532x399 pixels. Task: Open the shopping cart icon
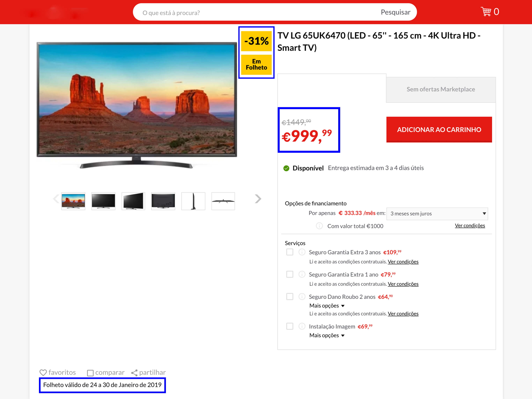pyautogui.click(x=486, y=11)
